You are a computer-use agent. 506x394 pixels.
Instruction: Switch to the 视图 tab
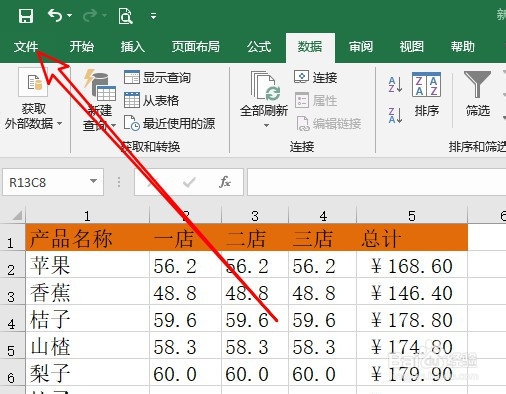412,46
